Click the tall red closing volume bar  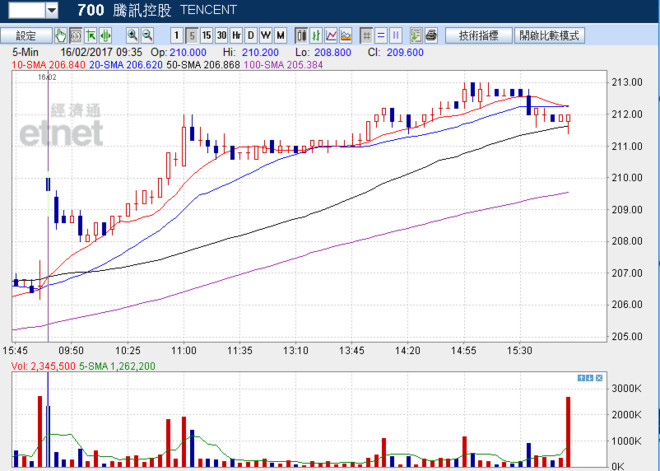(568, 431)
